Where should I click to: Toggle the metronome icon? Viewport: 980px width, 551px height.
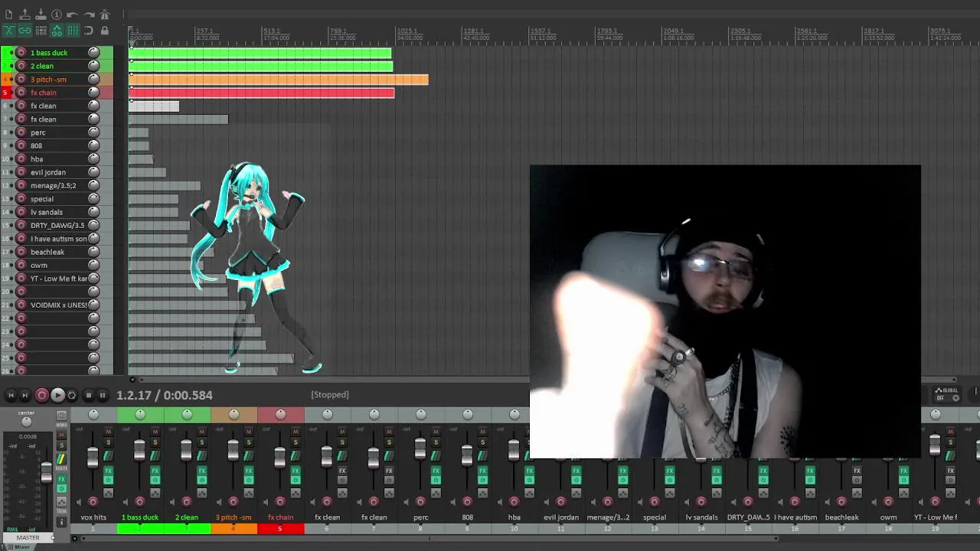pyautogui.click(x=105, y=15)
